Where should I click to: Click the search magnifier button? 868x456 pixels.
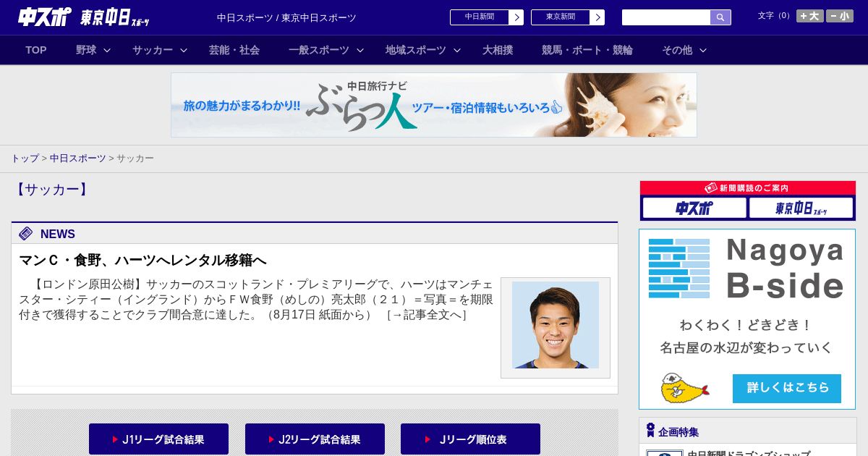720,17
